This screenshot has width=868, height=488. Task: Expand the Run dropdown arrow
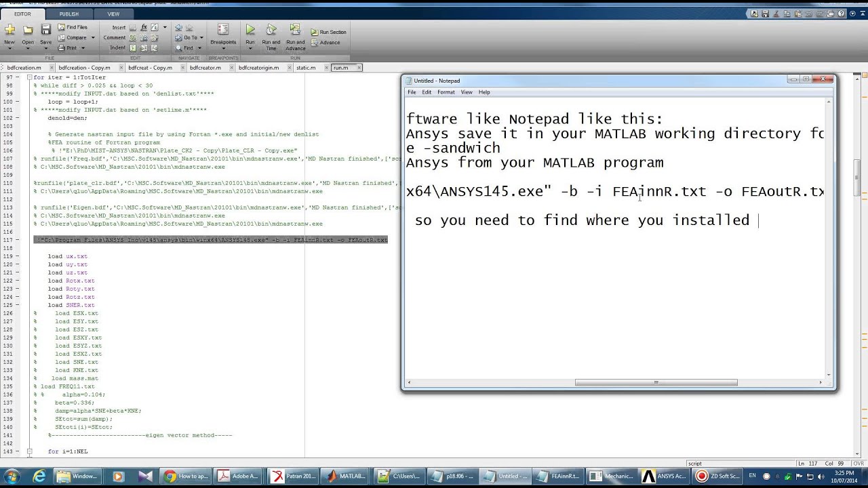pos(250,48)
